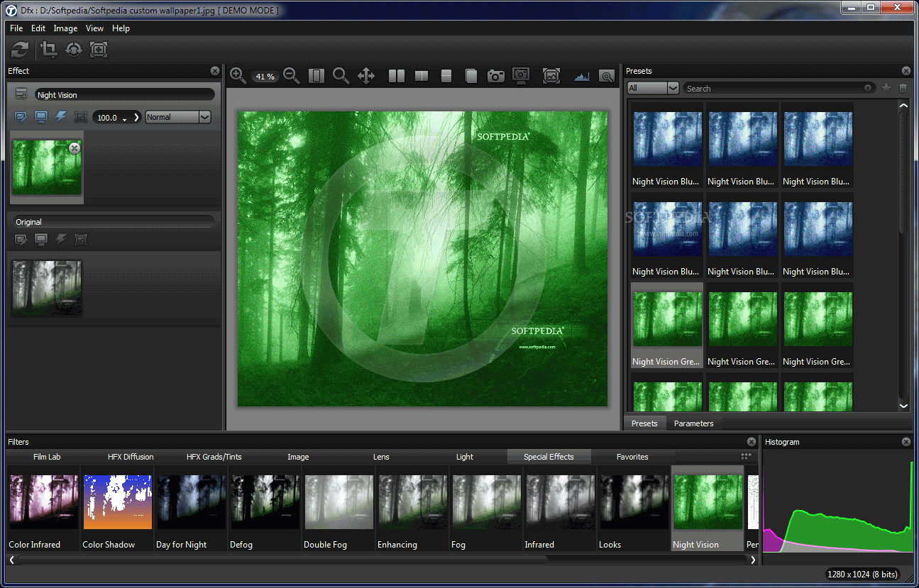Zoom in with the magnifier plus icon

click(x=238, y=75)
